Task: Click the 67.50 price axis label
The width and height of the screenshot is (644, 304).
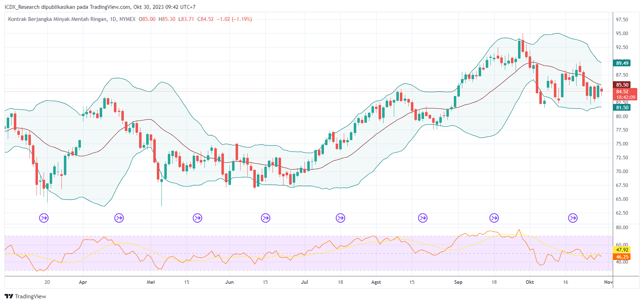Action: [622, 185]
